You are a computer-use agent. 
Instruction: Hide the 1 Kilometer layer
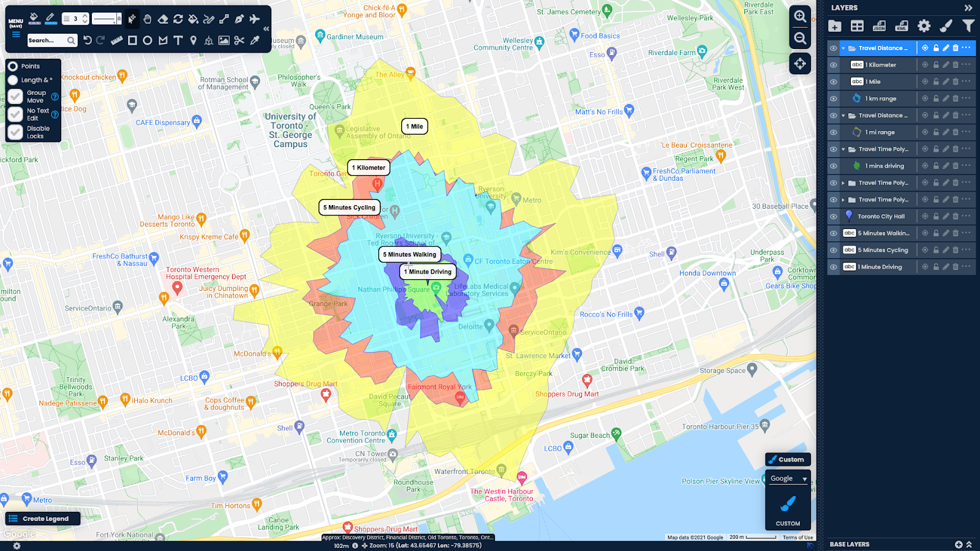(834, 65)
